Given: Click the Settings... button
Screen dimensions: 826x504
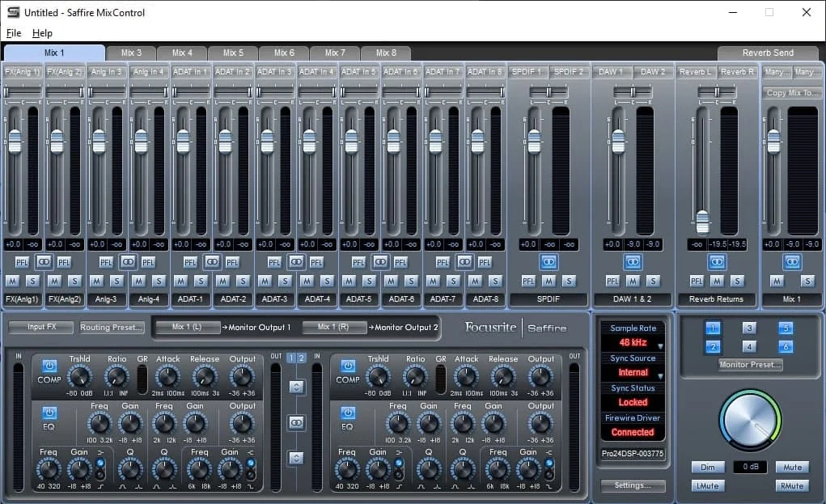Looking at the screenshot, I should (633, 485).
